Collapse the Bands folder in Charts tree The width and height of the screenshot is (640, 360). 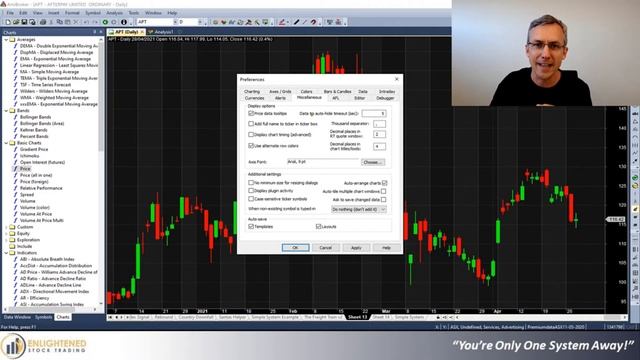click(x=6, y=111)
